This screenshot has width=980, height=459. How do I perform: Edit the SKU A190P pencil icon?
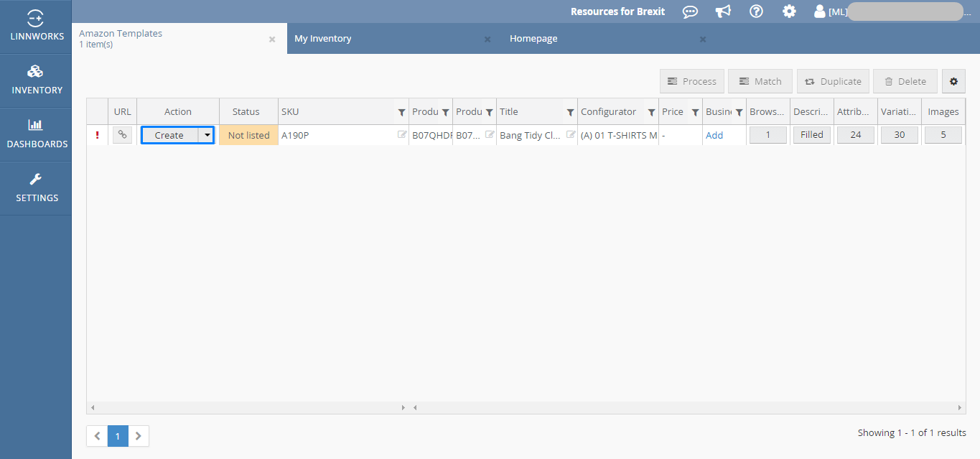pyautogui.click(x=402, y=134)
